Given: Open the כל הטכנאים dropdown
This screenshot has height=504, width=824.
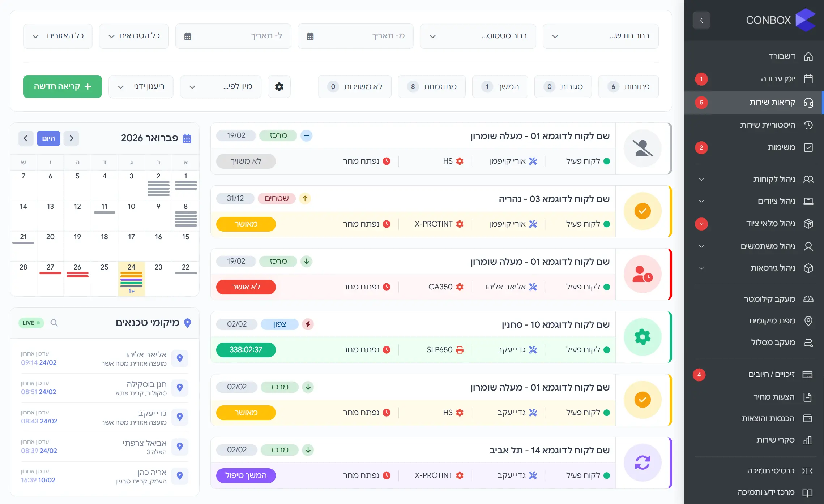Looking at the screenshot, I should tap(134, 36).
